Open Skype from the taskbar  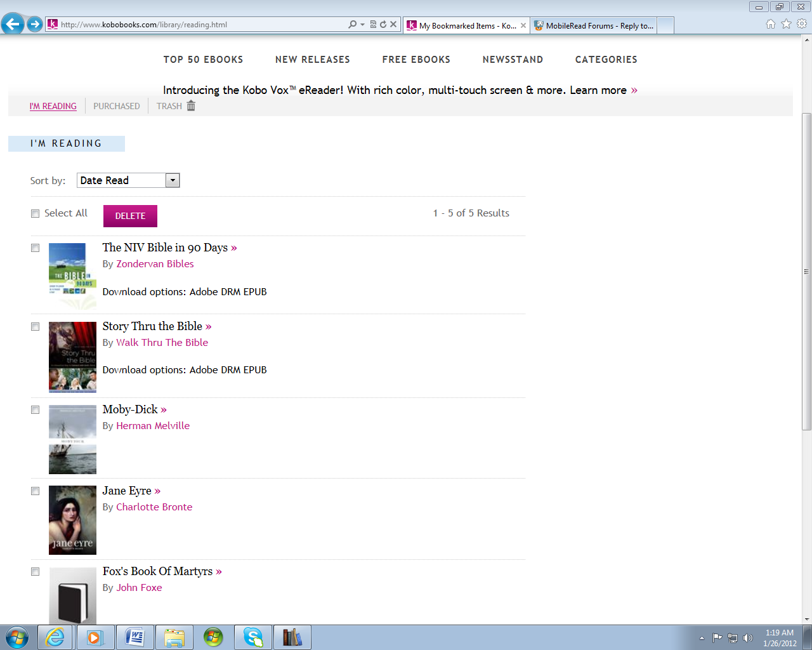coord(253,637)
